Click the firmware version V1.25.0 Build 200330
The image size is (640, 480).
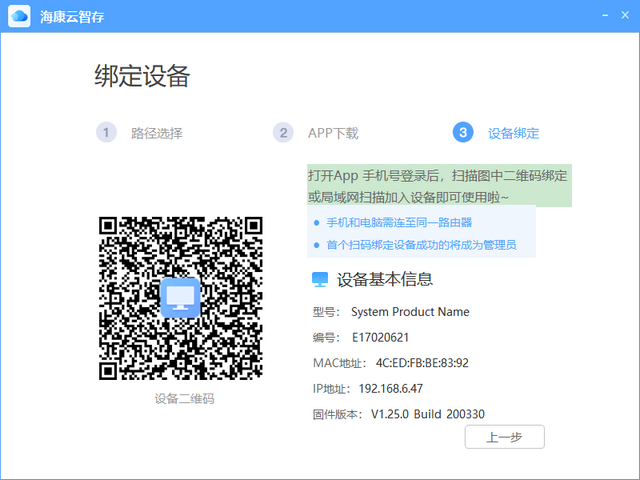point(428,414)
